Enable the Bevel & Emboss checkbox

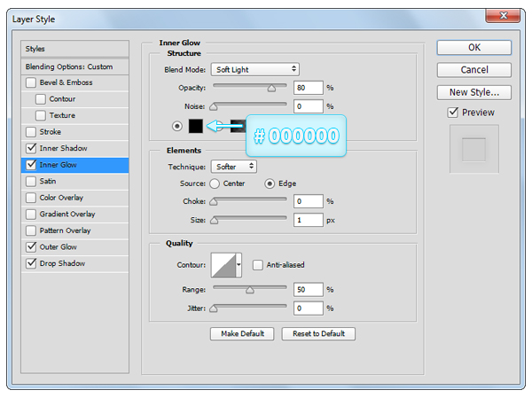pyautogui.click(x=32, y=82)
